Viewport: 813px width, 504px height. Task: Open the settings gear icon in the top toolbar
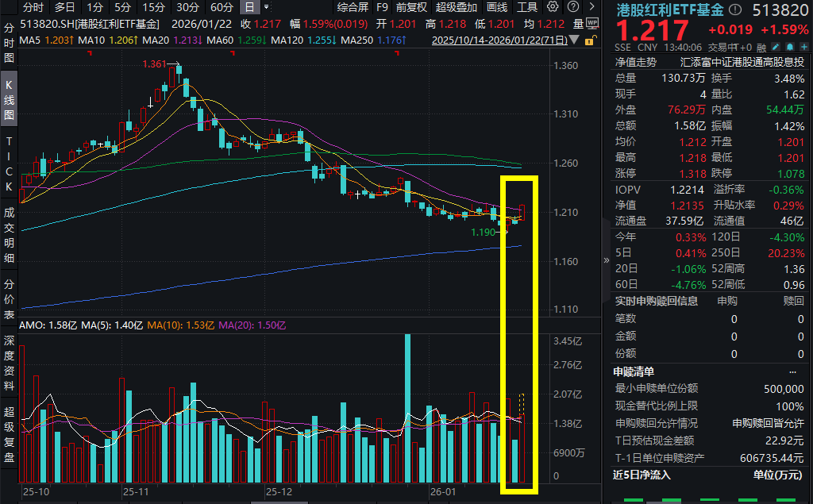pos(553,6)
